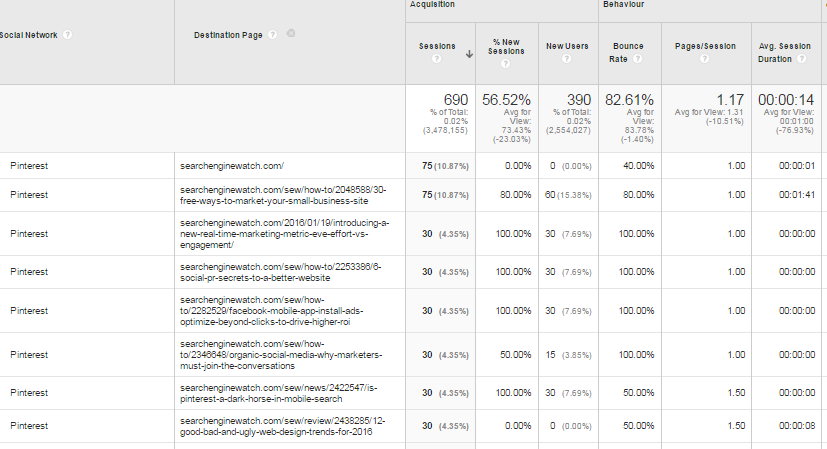Open help icon next to Bounce Rate
Image resolution: width=827 pixels, height=449 pixels.
(637, 59)
